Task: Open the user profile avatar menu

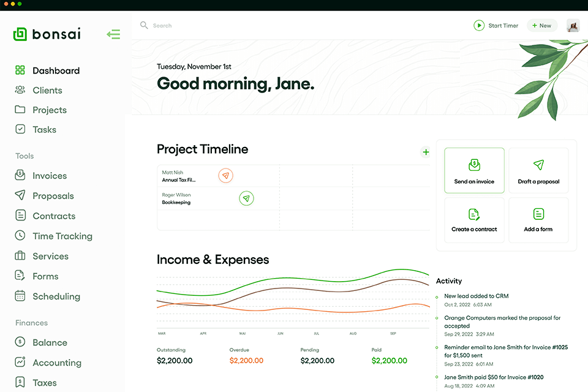Action: pos(573,26)
